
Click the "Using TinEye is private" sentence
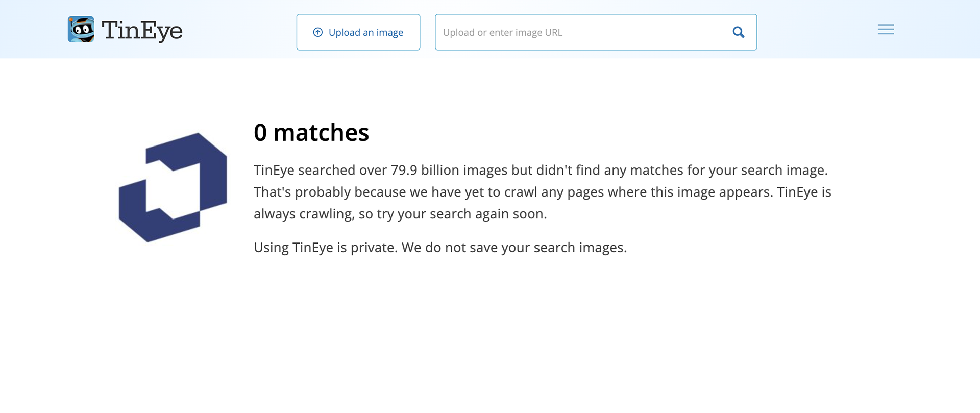325,248
